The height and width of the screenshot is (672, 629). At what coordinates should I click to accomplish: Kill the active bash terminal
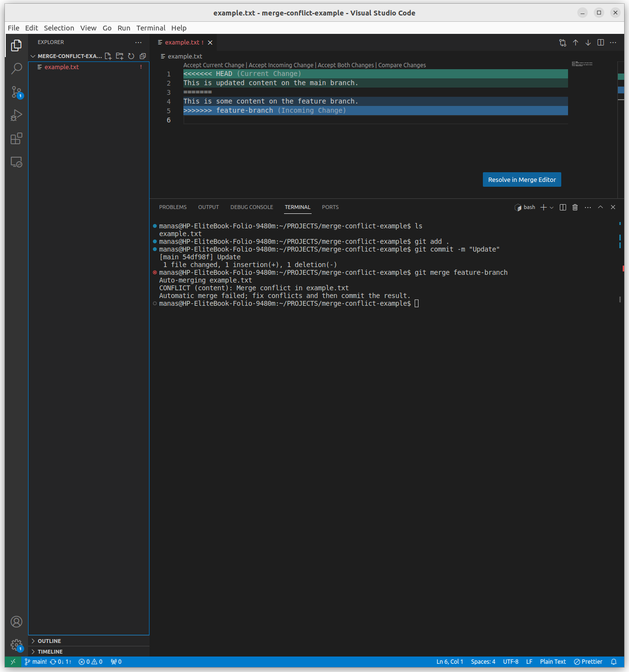point(575,207)
